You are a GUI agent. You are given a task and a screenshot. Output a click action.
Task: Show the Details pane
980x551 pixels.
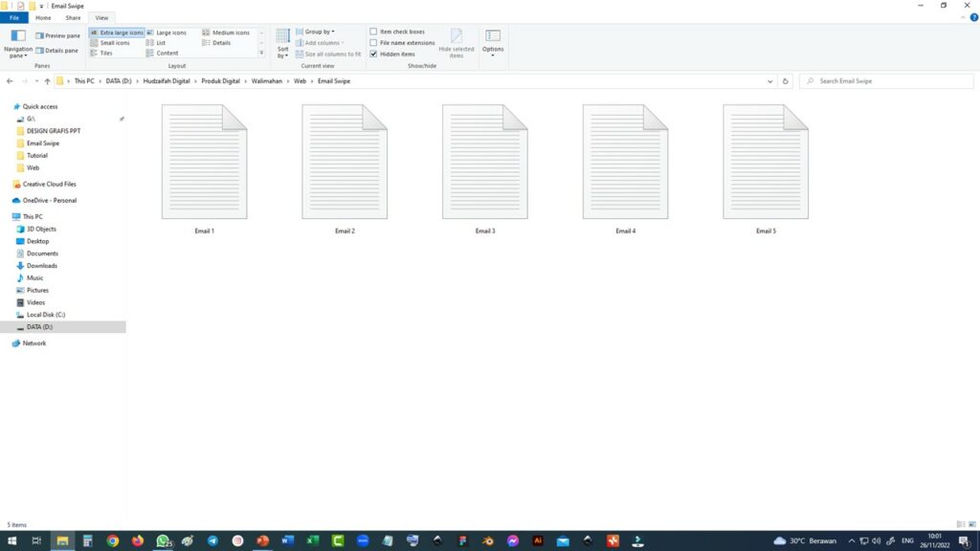click(x=57, y=51)
